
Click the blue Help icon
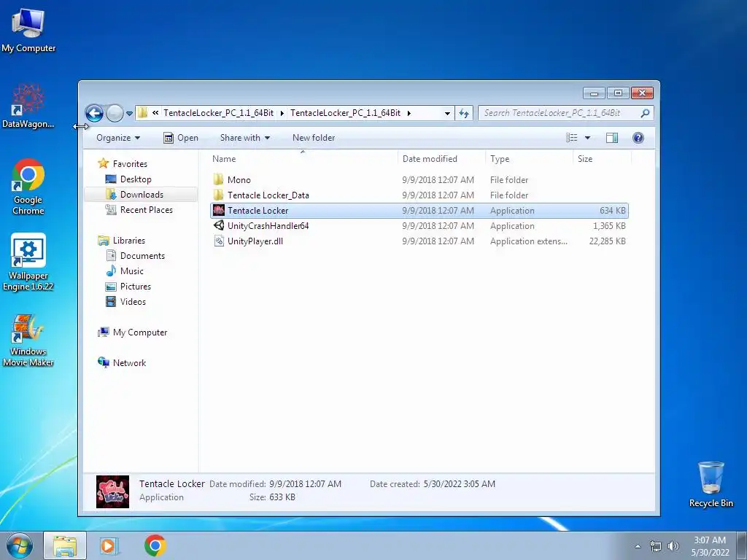pos(638,138)
